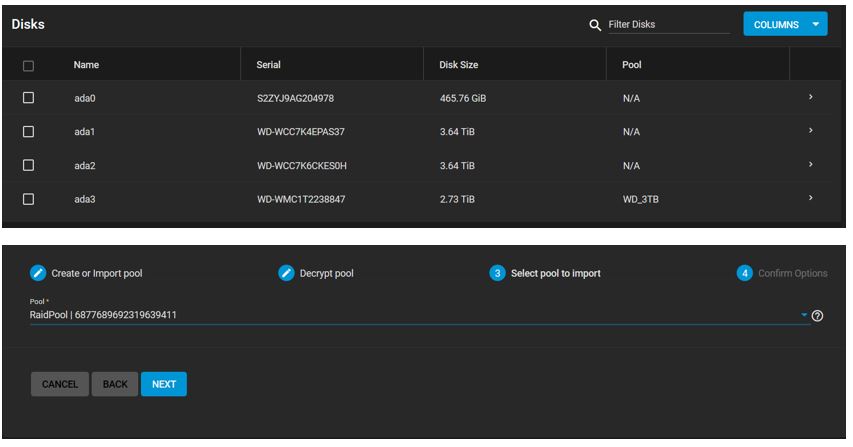This screenshot has width=853, height=447.
Task: Open the Pool field help icon
Action: tap(817, 315)
